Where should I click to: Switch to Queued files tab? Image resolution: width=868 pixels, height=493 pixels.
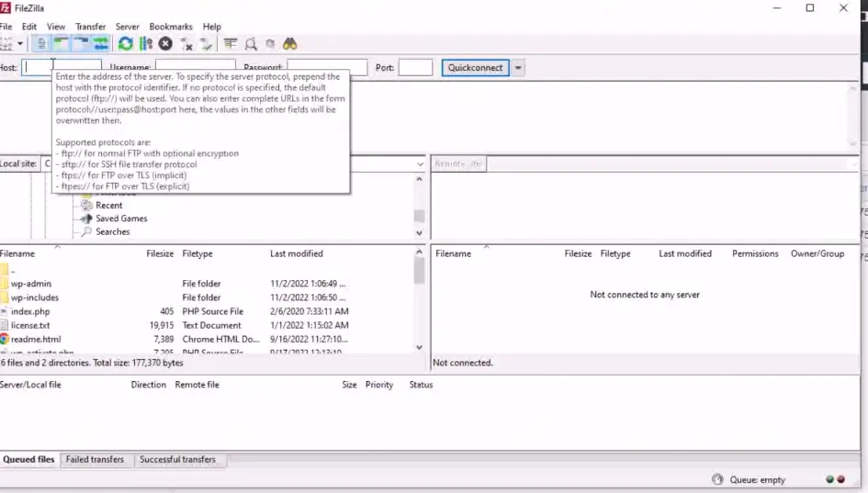[28, 459]
